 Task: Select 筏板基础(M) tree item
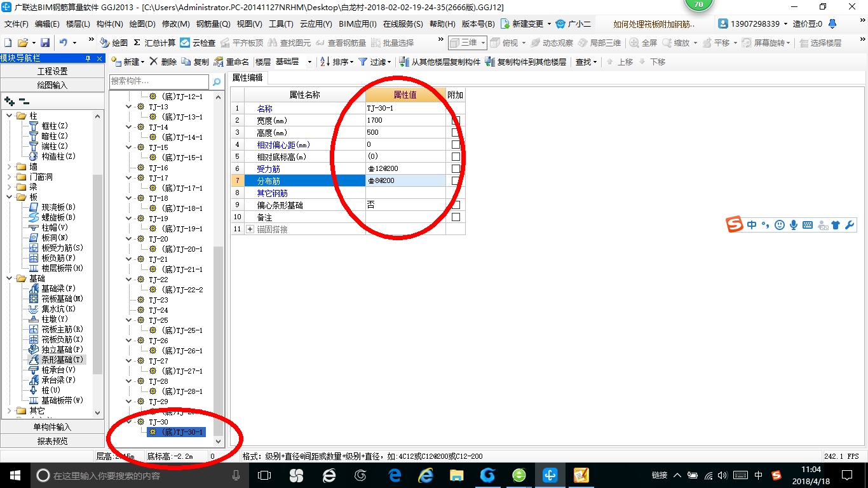[57, 299]
